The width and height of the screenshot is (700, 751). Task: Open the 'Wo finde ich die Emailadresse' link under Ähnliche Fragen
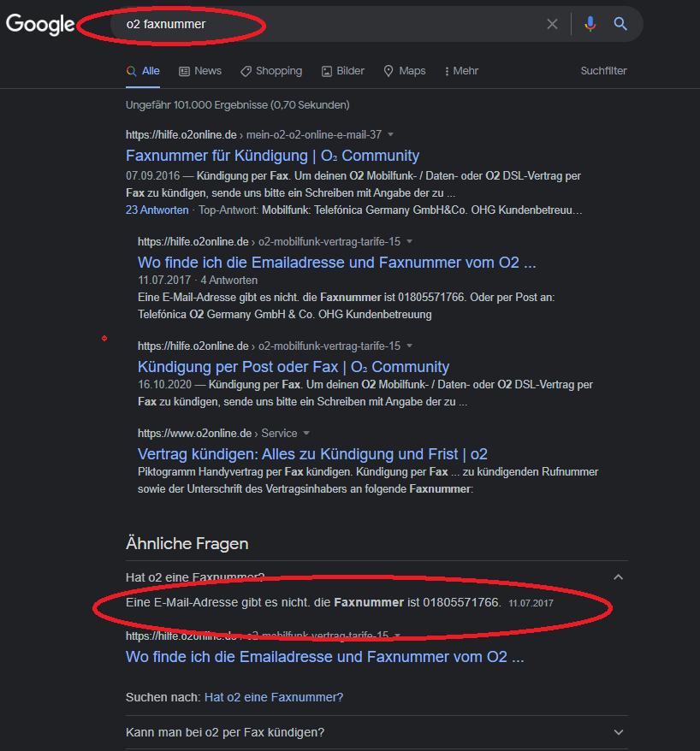[324, 657]
